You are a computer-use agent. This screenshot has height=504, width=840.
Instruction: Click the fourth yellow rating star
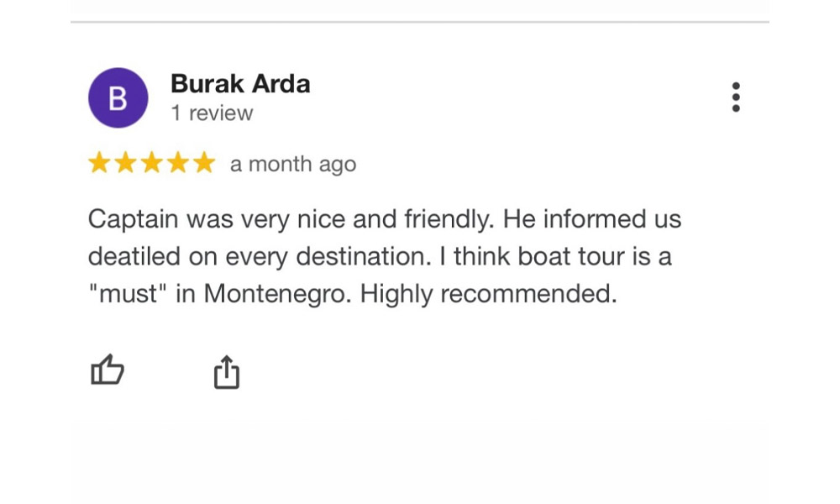(177, 163)
